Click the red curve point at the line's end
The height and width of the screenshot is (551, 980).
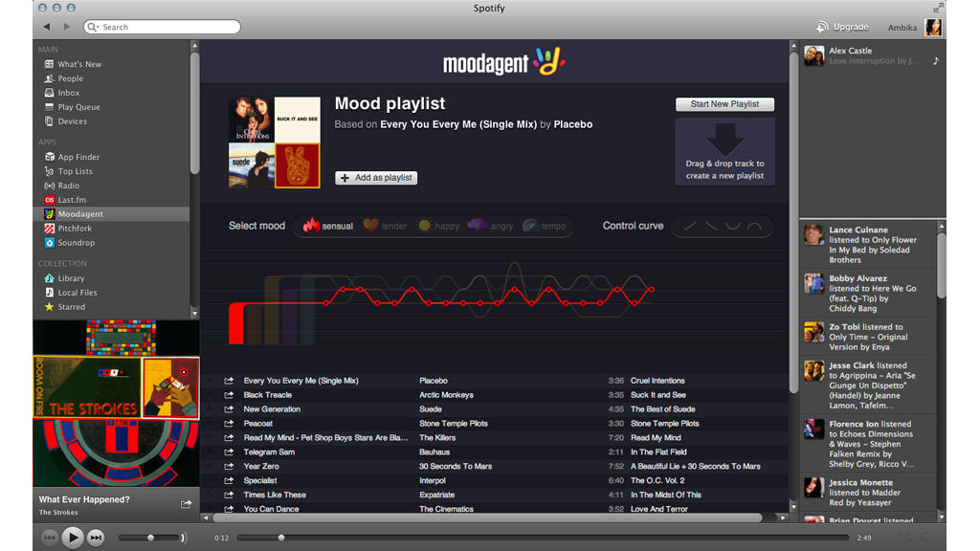point(652,289)
